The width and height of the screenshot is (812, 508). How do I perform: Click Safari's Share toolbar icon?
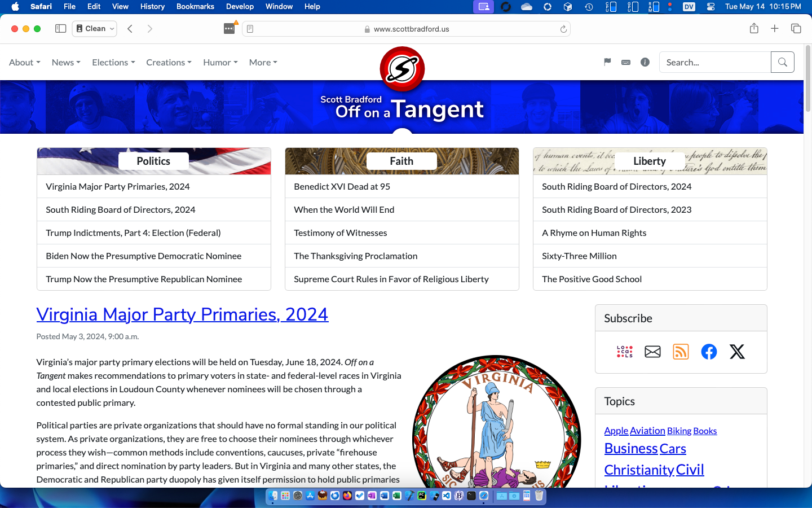coord(754,29)
